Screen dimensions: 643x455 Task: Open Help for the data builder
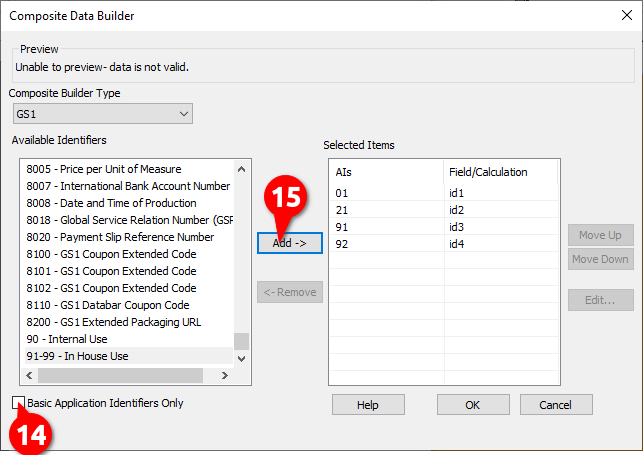point(368,405)
